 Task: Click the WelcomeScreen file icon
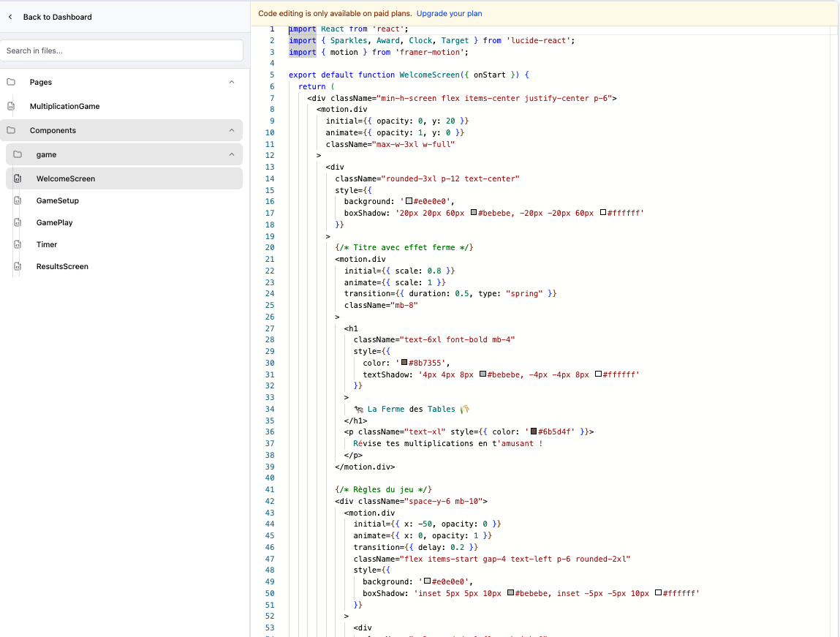pyautogui.click(x=18, y=179)
